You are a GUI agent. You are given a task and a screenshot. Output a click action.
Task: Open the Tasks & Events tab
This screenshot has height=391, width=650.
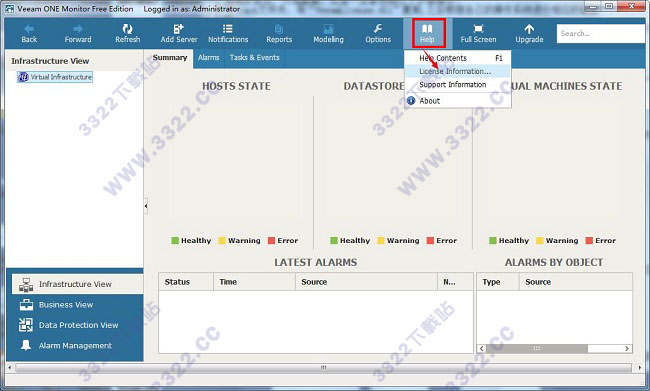[x=255, y=58]
